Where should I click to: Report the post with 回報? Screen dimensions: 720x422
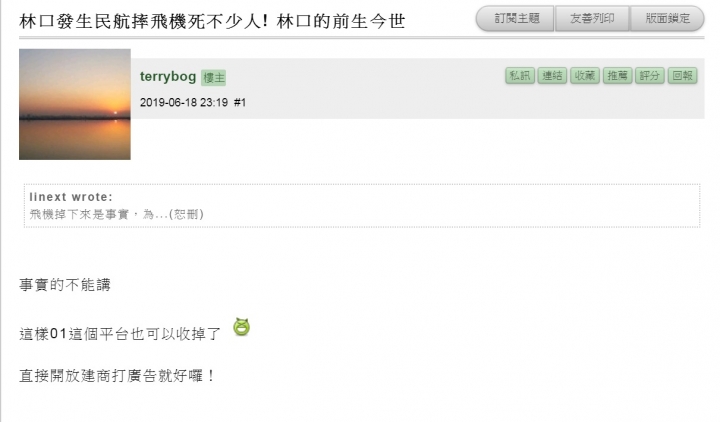click(x=682, y=75)
